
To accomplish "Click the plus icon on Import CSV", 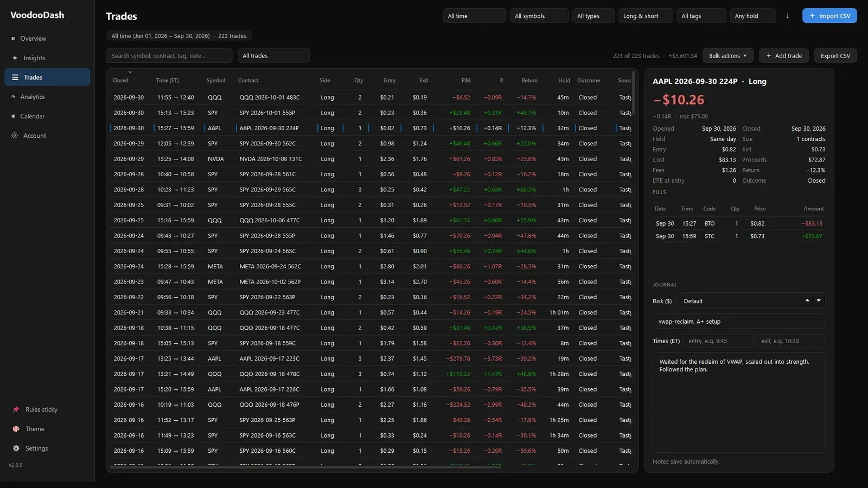I will [812, 16].
